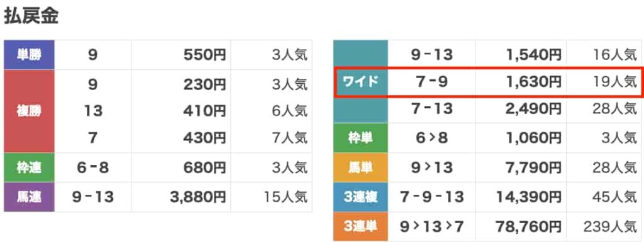Image resolution: width=644 pixels, height=242 pixels.
Task: Click the 239人気 popularity rank
Action: point(609,226)
